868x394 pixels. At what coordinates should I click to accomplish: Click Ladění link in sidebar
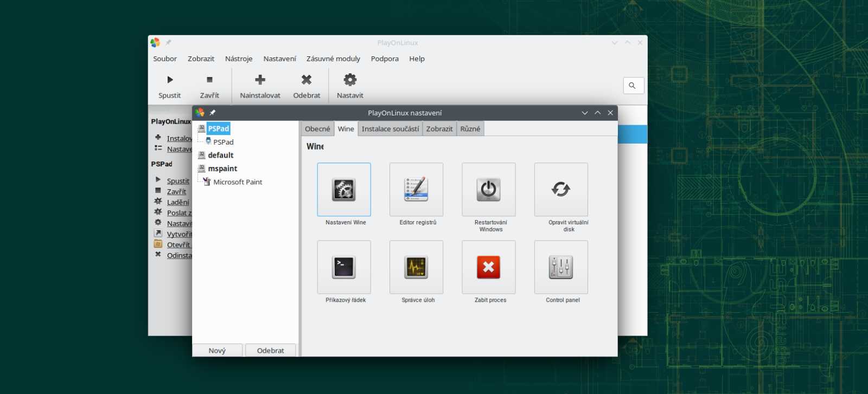(x=178, y=202)
